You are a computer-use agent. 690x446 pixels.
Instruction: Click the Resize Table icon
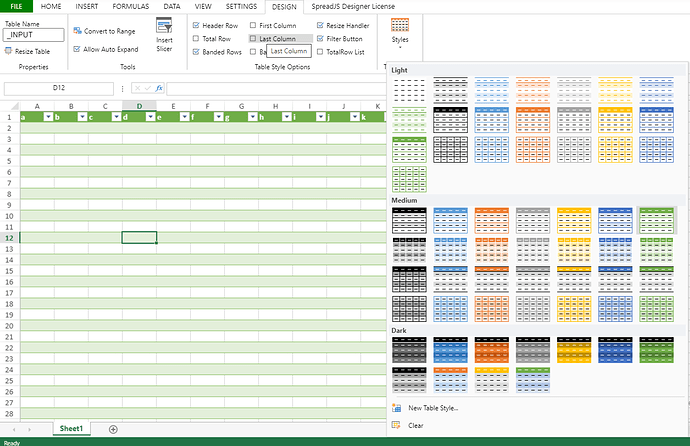tap(9, 50)
